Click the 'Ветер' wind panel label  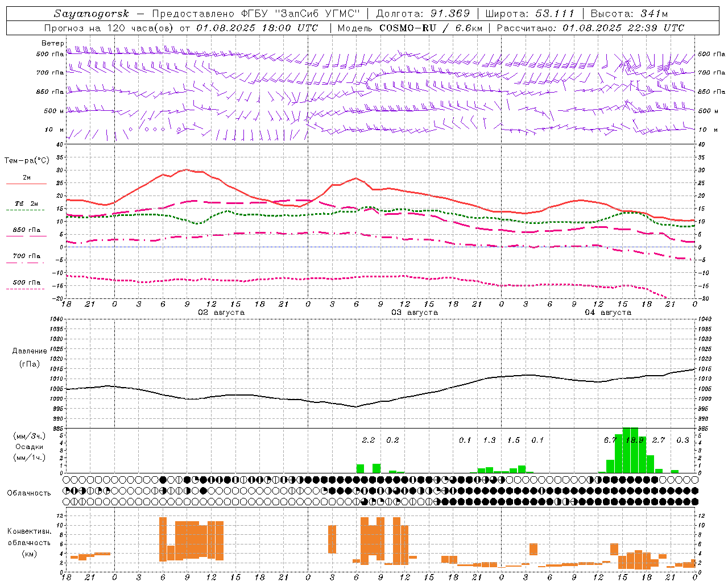52,43
